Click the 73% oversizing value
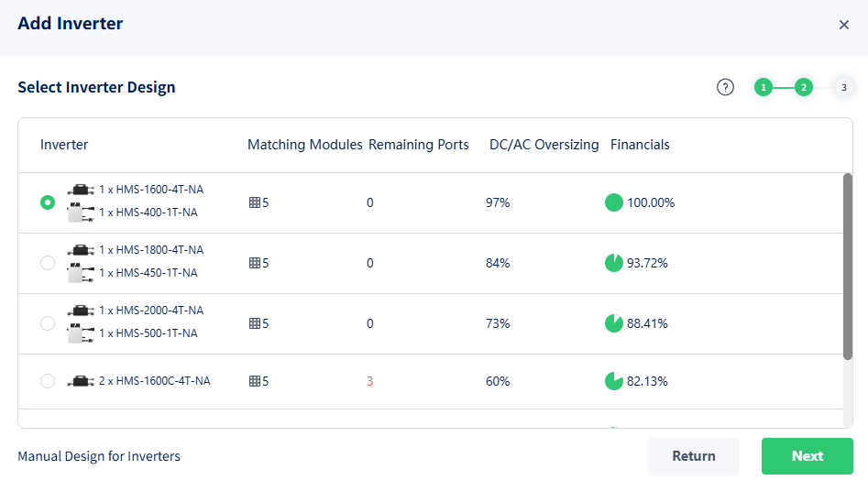 [x=498, y=323]
